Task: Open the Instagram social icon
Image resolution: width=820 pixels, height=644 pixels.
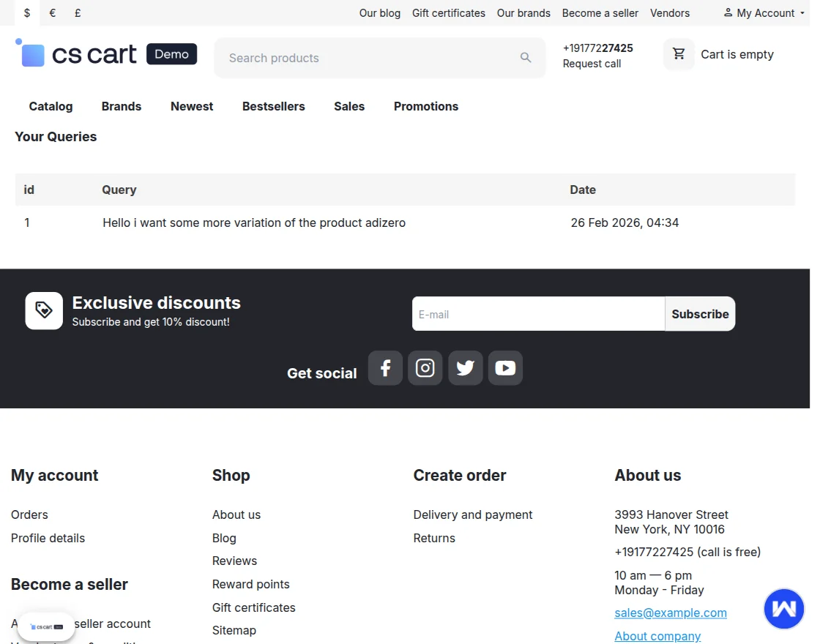Action: coord(425,367)
